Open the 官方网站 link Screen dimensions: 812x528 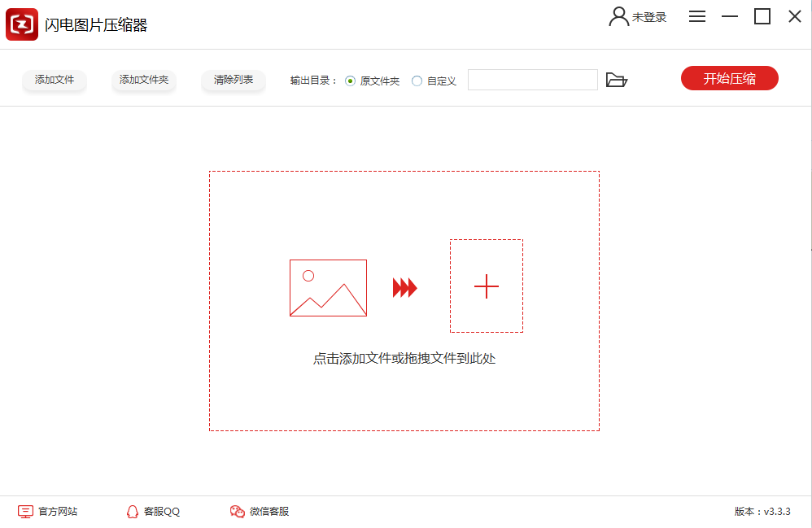[48, 512]
